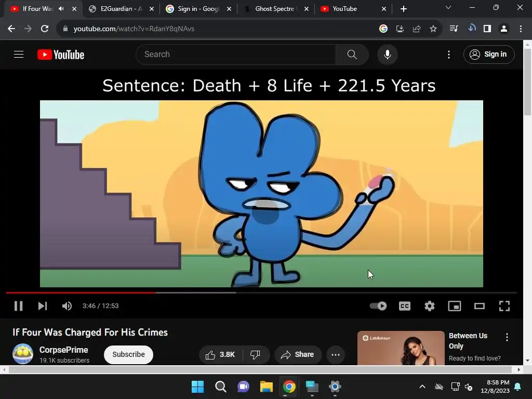
Task: Seek on the red video progress bar
Action: 81,292
